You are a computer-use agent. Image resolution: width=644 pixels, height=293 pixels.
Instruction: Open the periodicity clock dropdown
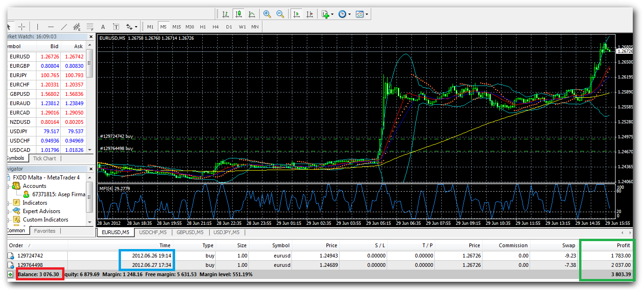click(x=344, y=14)
